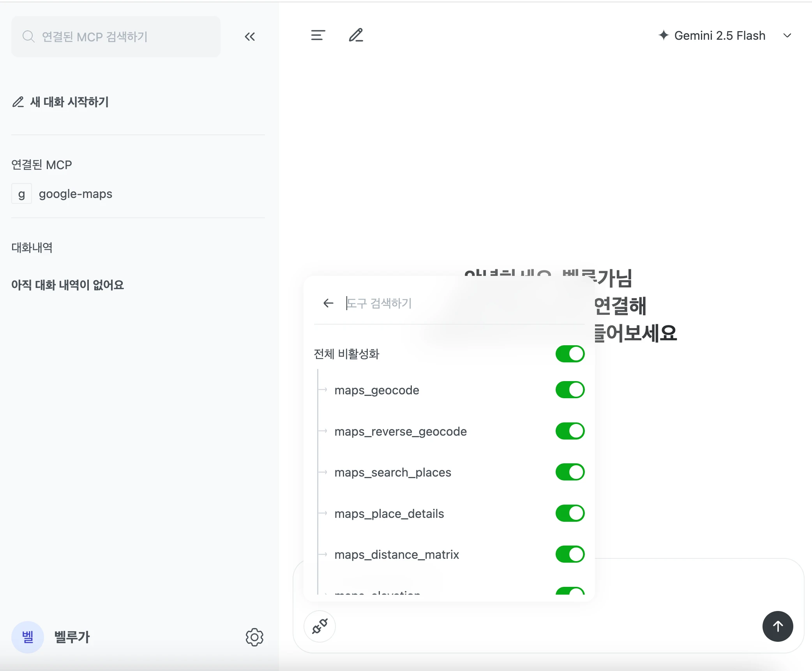Click the search magnifier icon in sidebar

tap(28, 37)
